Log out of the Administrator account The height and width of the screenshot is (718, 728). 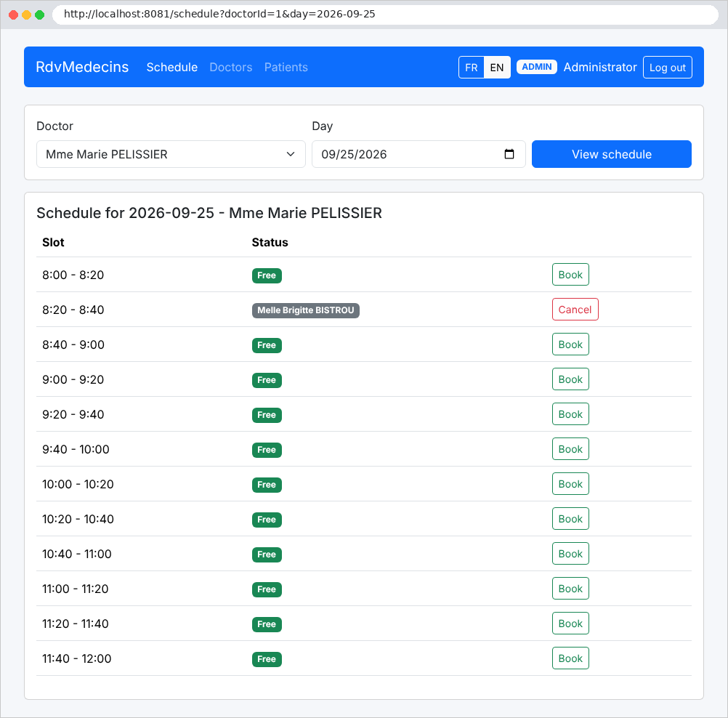click(667, 68)
